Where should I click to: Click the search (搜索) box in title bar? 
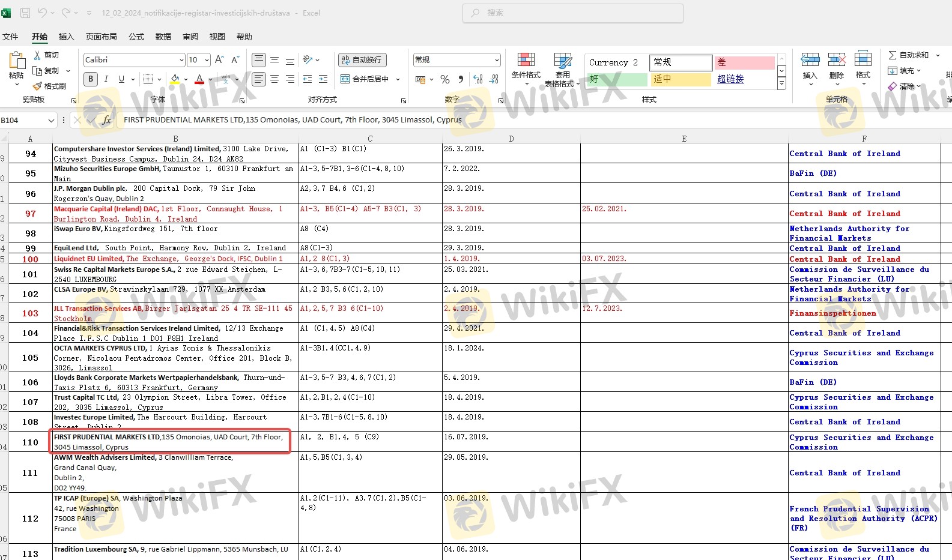(572, 13)
